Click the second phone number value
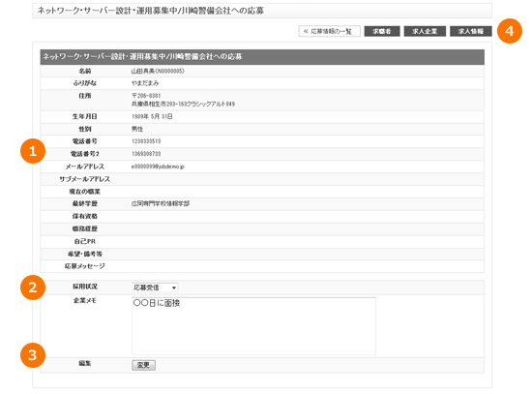The width and height of the screenshot is (532, 394). click(x=146, y=154)
